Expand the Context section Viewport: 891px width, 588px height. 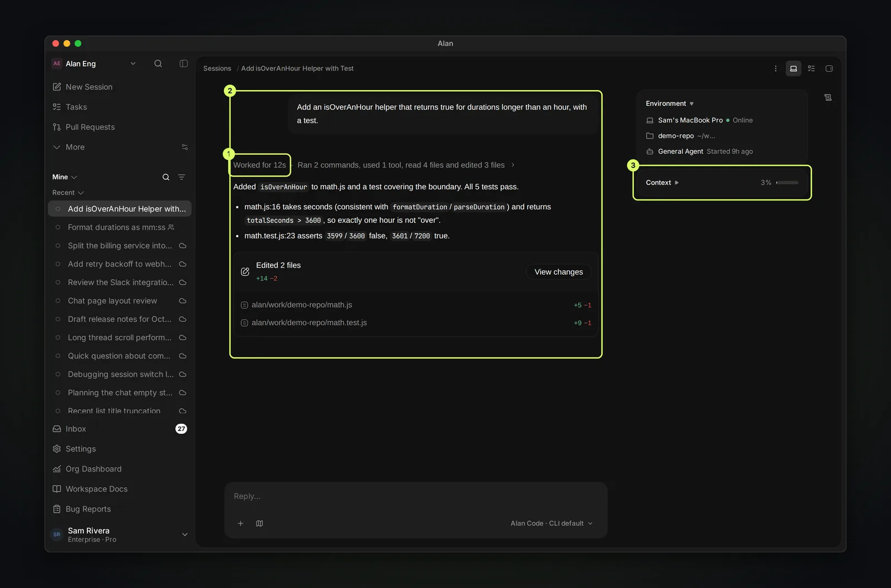(662, 183)
